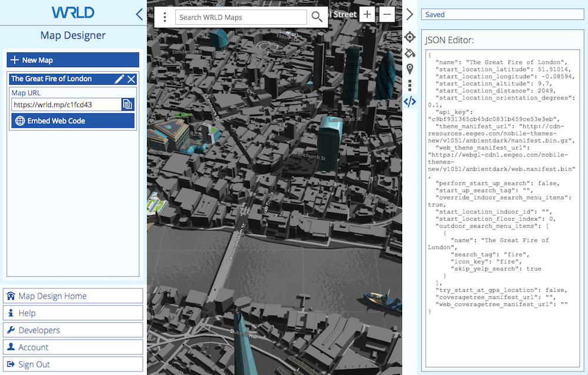Image resolution: width=588 pixels, height=375 pixels.
Task: Toggle the JSON code editor icon
Action: pos(410,101)
